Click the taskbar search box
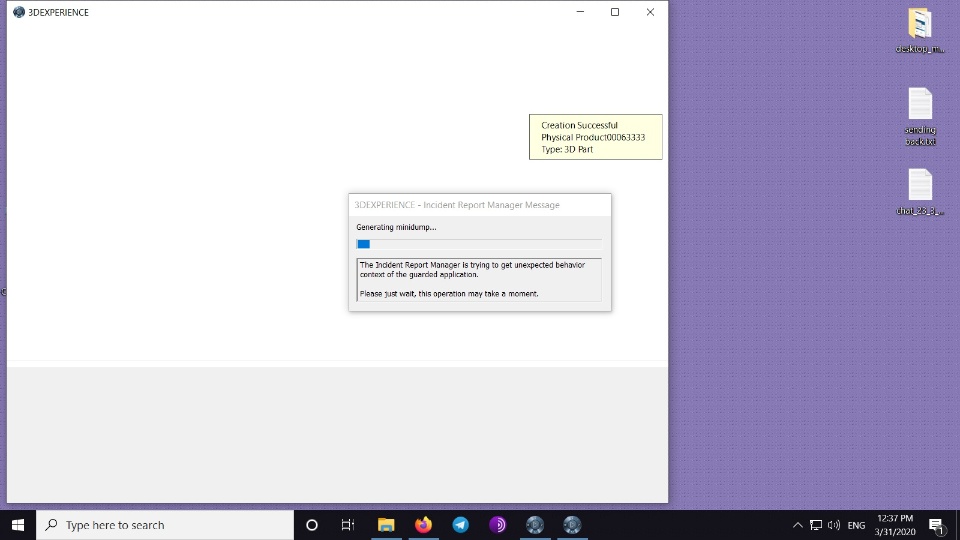This screenshot has height=540, width=960. pyautogui.click(x=165, y=525)
